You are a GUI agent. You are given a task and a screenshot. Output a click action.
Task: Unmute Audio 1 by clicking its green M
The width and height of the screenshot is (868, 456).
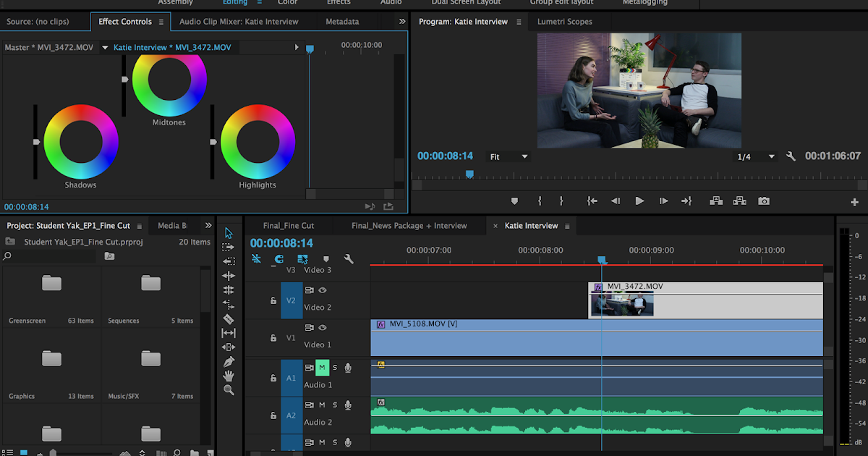pyautogui.click(x=321, y=367)
